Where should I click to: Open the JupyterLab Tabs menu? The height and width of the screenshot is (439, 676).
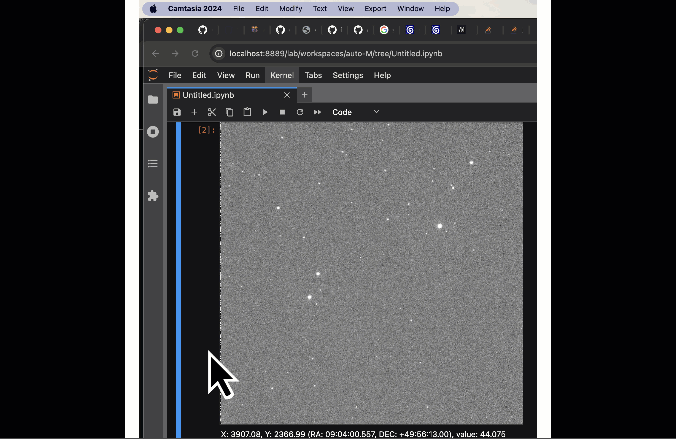click(313, 75)
